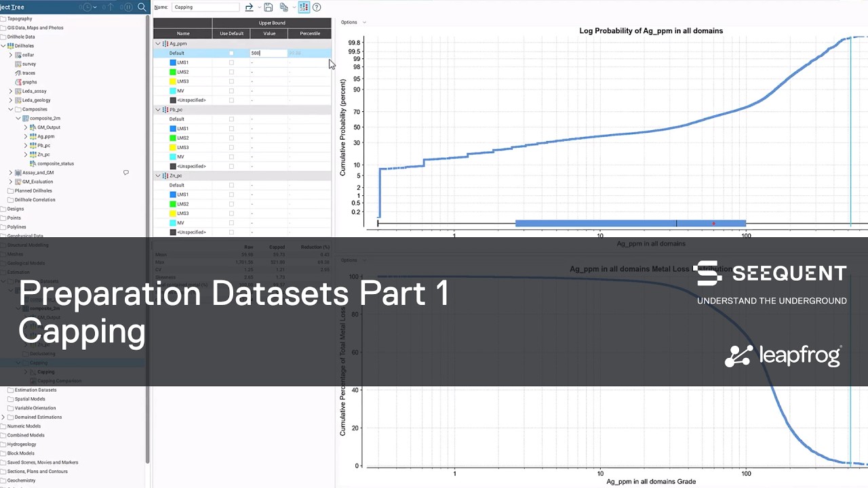Collapse the Pb_pc group in capping table
Viewport: 868px width, 488px height.
(x=158, y=110)
